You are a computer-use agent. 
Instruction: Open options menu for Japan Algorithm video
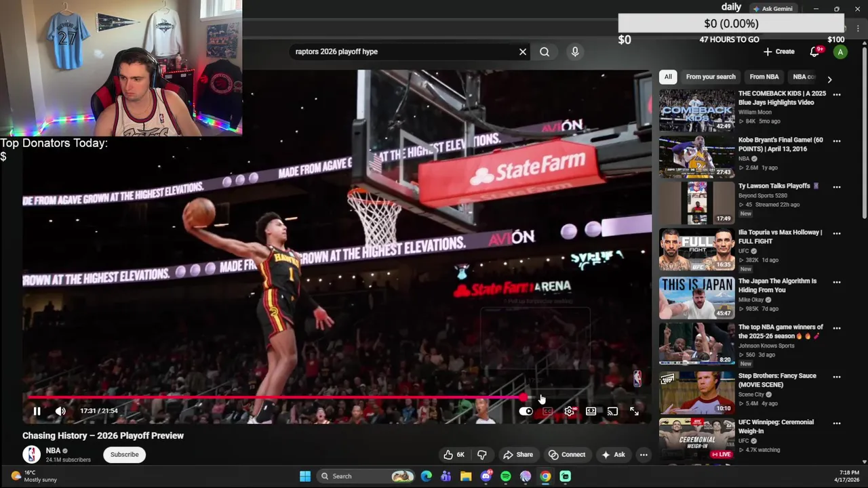837,282
